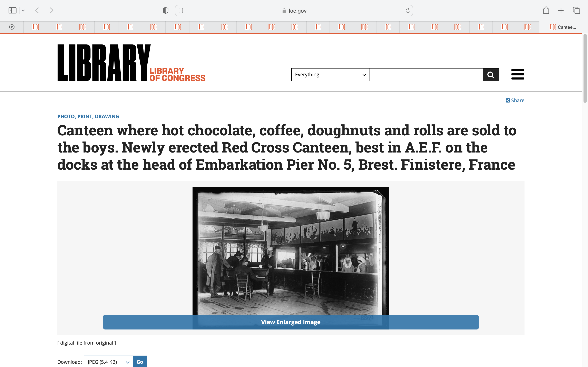Open the Safari share menu icon

(546, 10)
